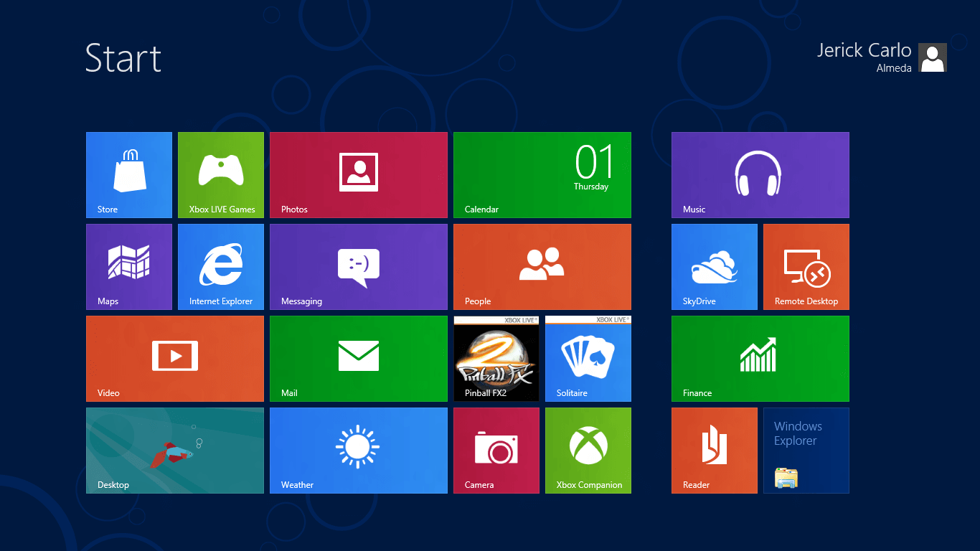Open the Xbox Companion tile
The height and width of the screenshot is (551, 980).
click(588, 451)
